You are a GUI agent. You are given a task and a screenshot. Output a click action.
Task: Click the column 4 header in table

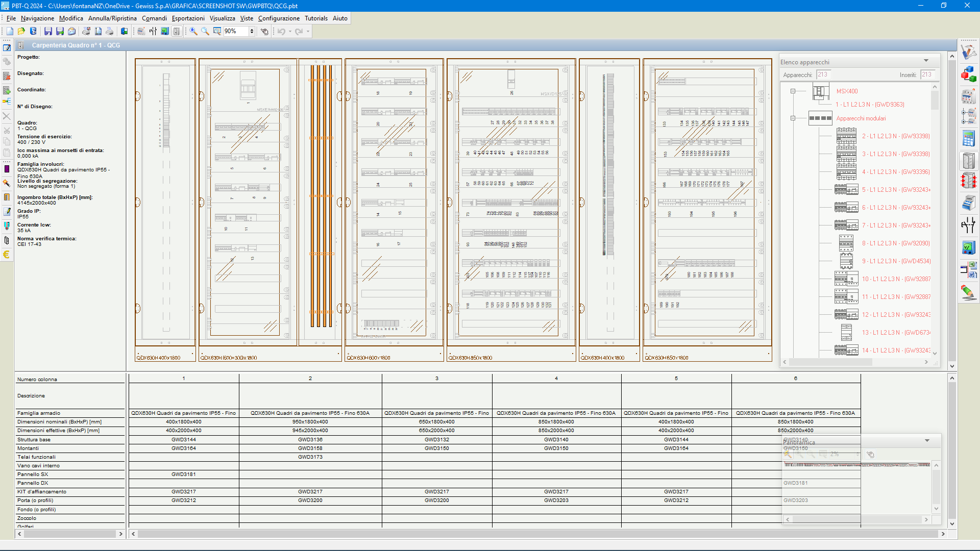[556, 379]
